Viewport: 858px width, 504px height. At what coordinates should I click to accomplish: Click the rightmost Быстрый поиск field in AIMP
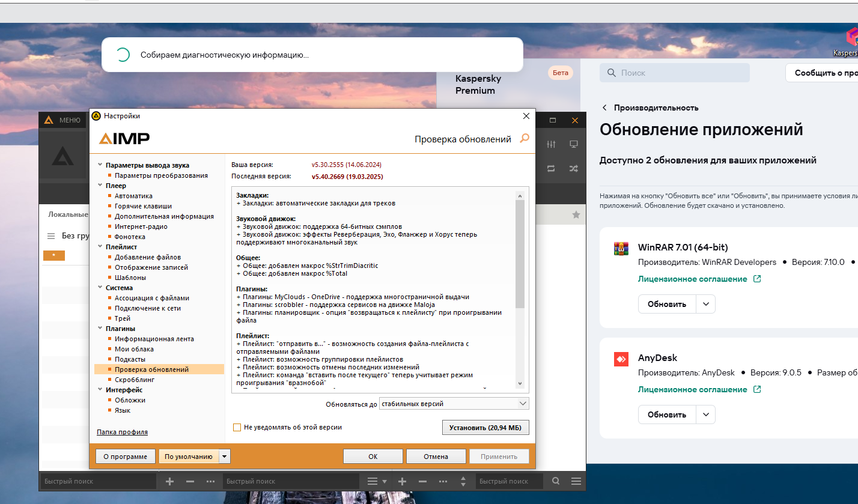tap(509, 481)
